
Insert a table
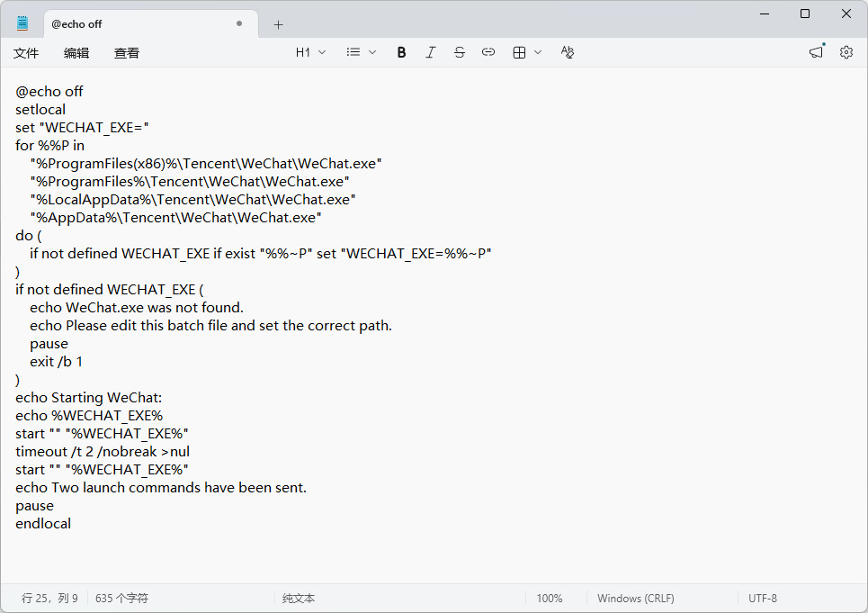click(519, 52)
